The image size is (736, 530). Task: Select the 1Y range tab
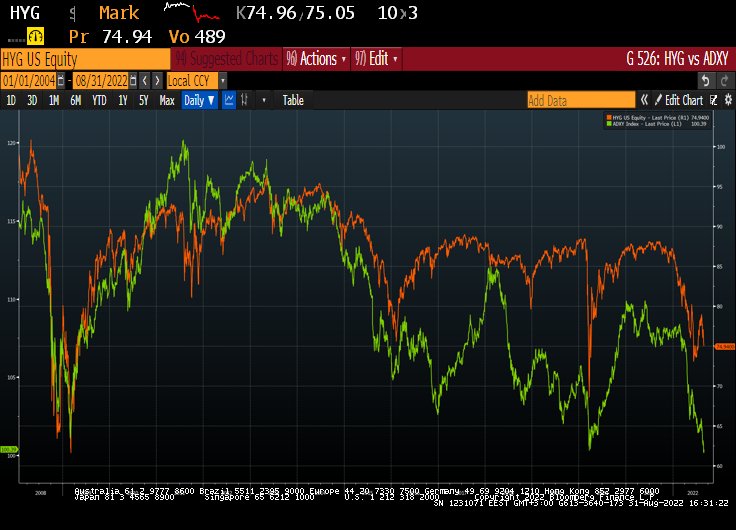123,100
